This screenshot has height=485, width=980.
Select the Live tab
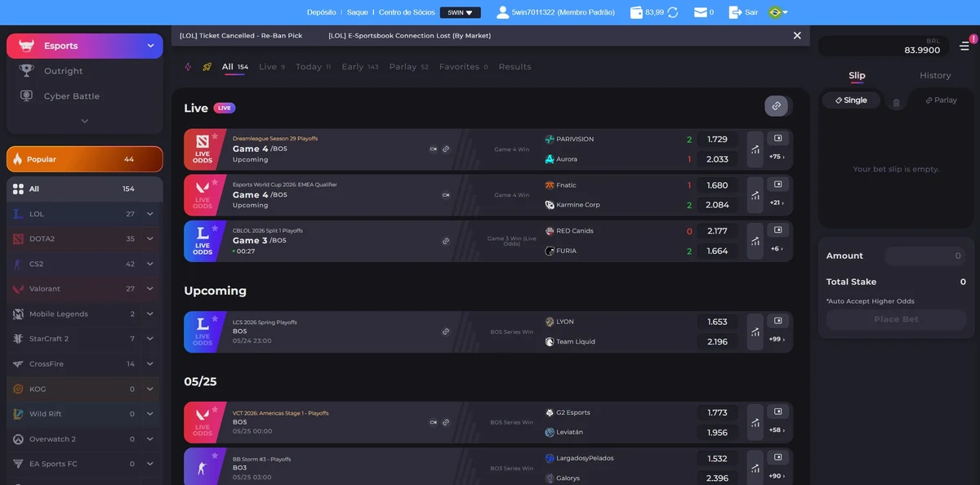(x=272, y=67)
